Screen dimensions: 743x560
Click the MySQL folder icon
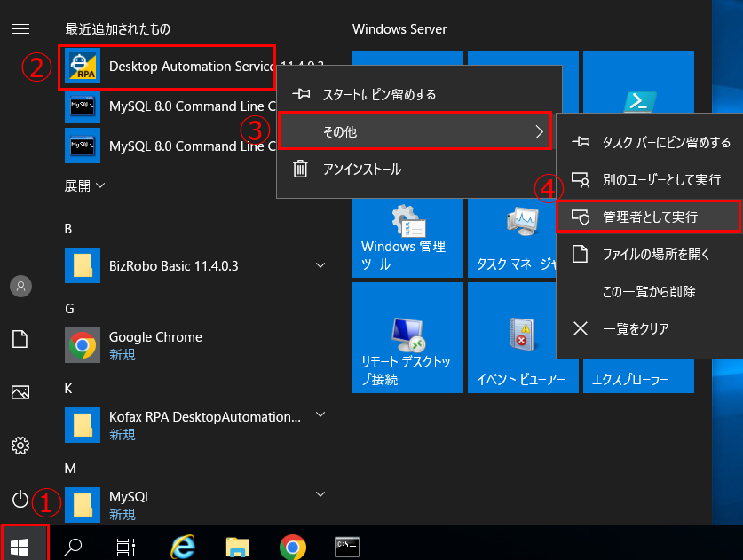tap(83, 505)
